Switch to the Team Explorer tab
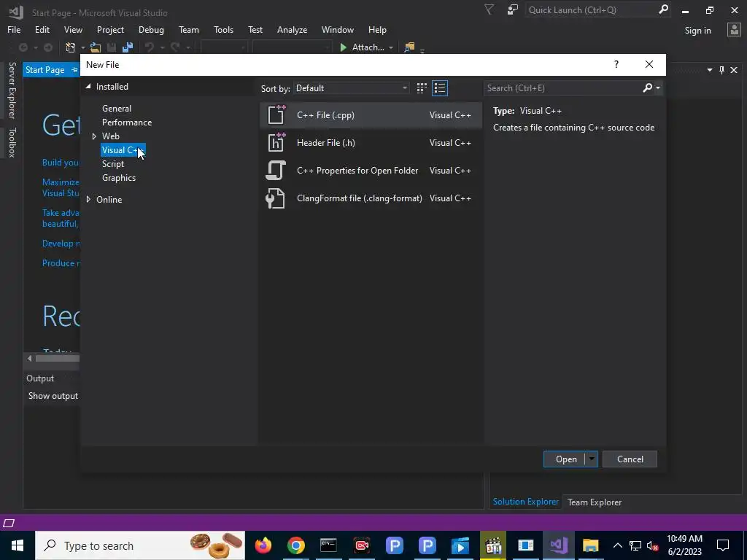747x560 pixels. pyautogui.click(x=594, y=502)
